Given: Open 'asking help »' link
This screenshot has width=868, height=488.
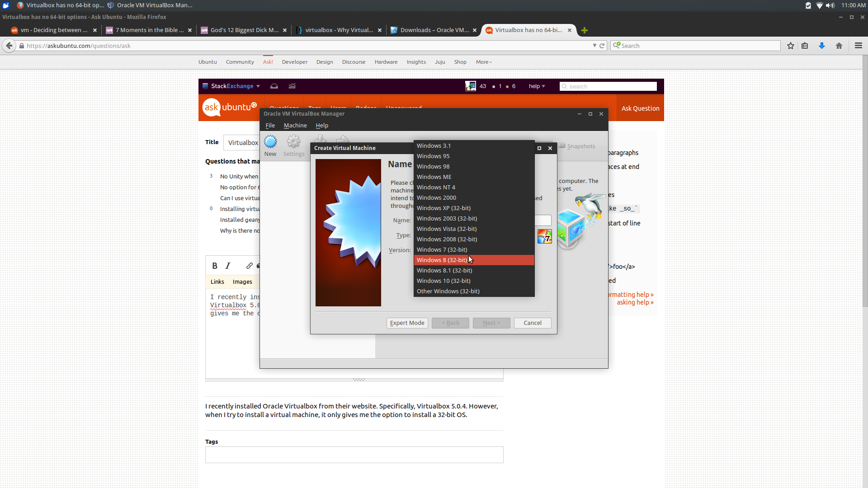Looking at the screenshot, I should [x=635, y=302].
